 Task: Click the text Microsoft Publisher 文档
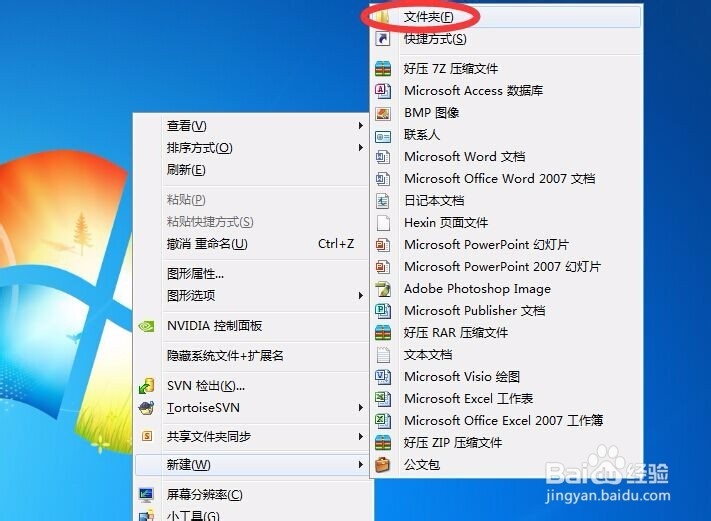pos(475,311)
